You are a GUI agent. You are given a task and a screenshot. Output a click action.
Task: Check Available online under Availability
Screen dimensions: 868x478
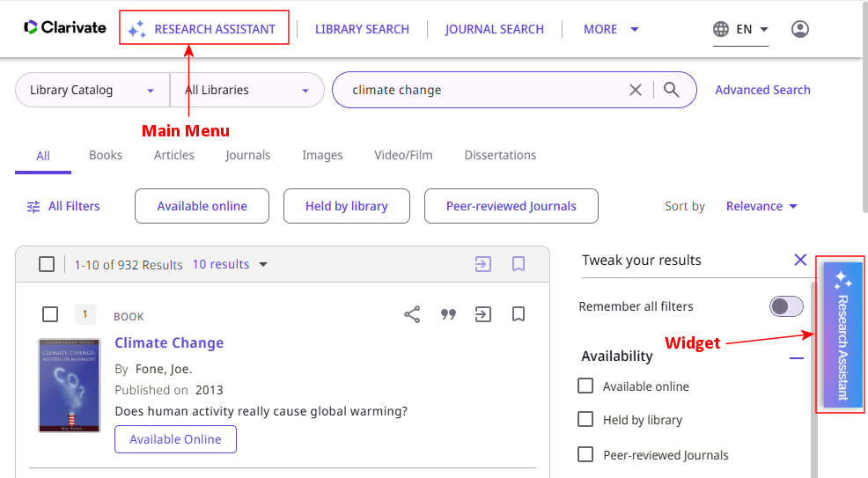pos(585,386)
